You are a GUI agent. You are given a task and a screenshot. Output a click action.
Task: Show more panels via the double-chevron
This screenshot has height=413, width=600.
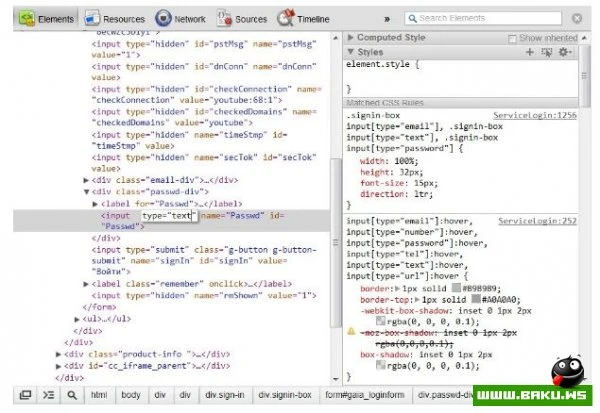pos(387,19)
